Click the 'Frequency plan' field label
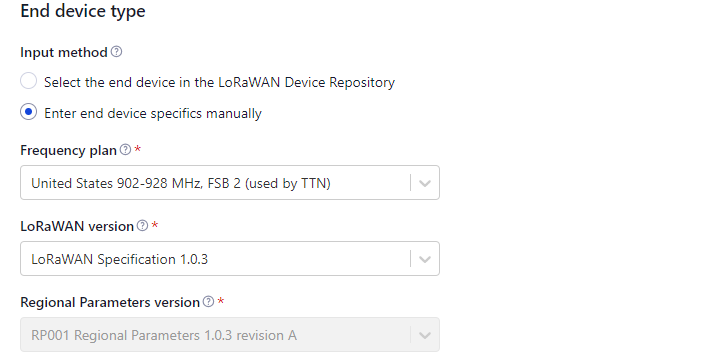Screen dimensions: 726x362 [x=69, y=150]
